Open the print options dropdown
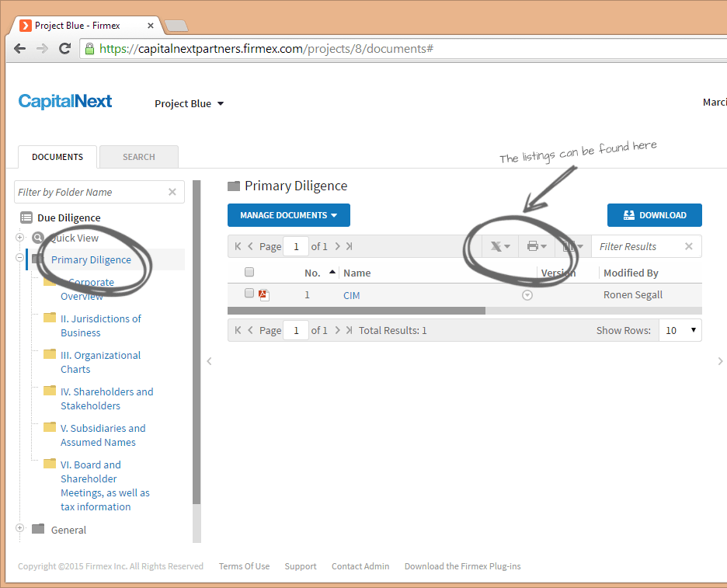This screenshot has width=727, height=588. (537, 246)
